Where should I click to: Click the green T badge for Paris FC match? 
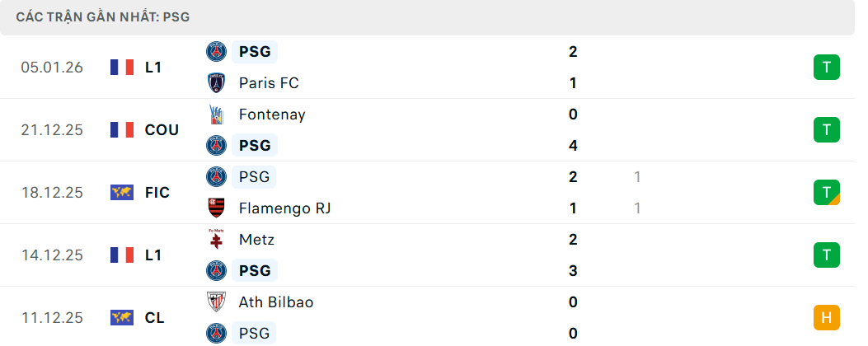[x=826, y=68]
